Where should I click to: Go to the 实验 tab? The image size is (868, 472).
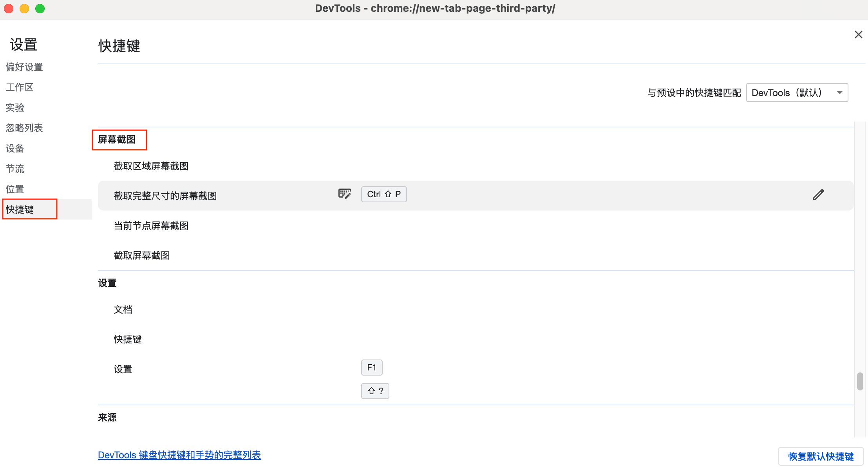coord(15,108)
